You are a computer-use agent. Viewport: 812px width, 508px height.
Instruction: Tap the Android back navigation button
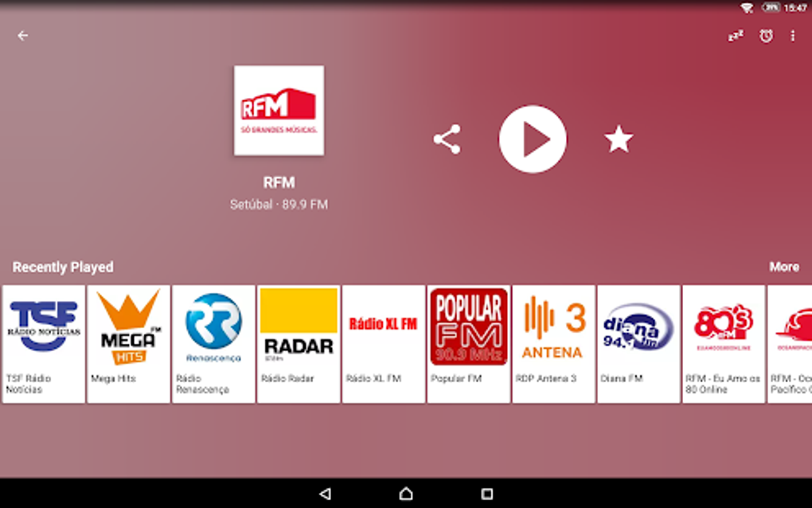coord(326,494)
